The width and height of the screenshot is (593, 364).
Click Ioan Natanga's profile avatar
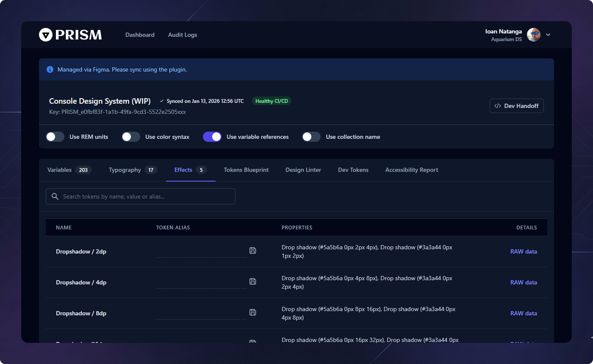533,35
